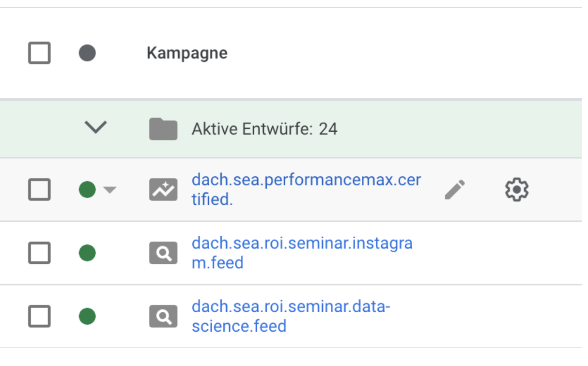Open status dropdown arrow for performancemax campaign
The height and width of the screenshot is (366, 588).
point(110,190)
